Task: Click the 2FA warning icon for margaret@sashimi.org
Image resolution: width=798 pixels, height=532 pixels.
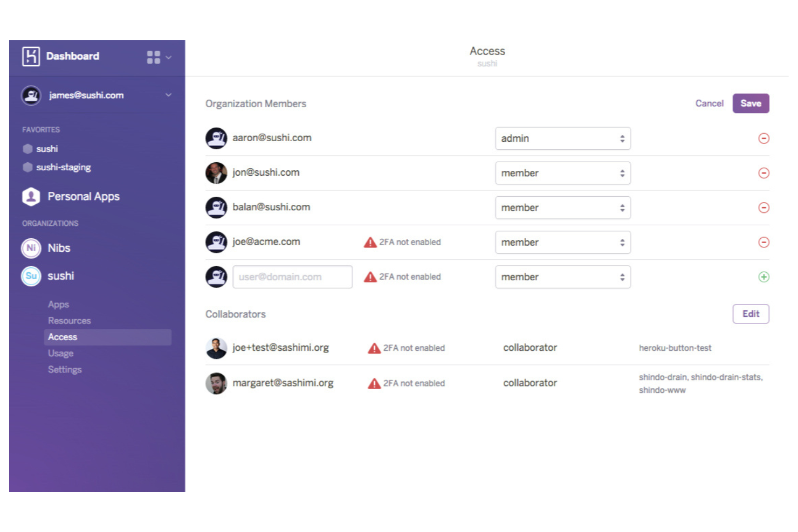Action: pyautogui.click(x=374, y=383)
